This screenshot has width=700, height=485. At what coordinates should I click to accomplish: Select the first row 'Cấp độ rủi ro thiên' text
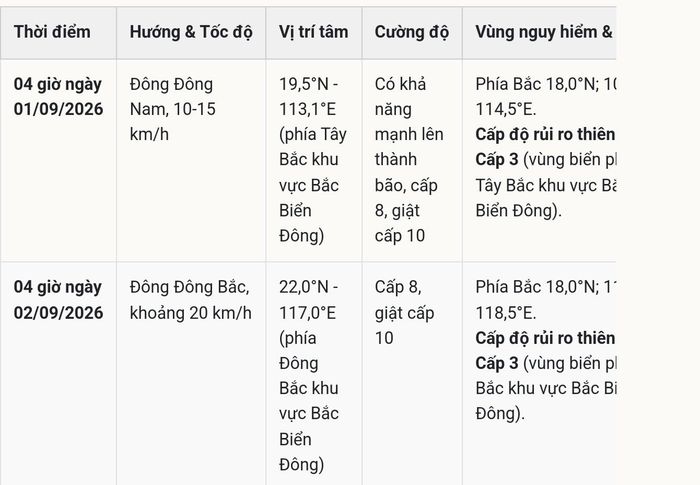point(545,134)
